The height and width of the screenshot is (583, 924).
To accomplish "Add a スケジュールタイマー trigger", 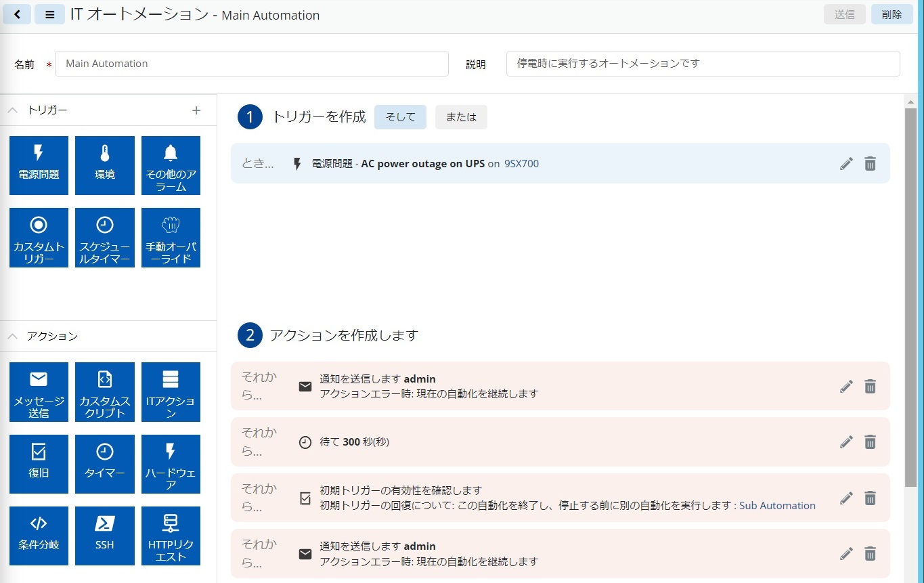I will pos(105,237).
